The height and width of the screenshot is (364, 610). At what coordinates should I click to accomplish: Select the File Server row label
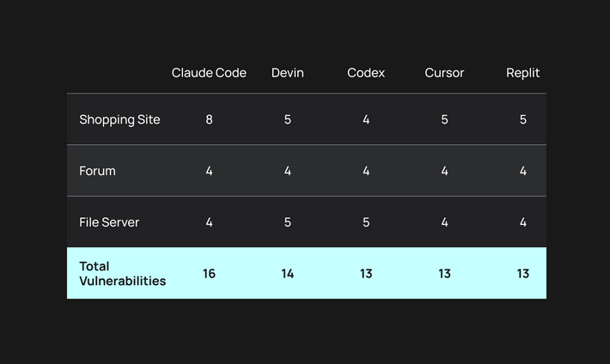pos(109,222)
